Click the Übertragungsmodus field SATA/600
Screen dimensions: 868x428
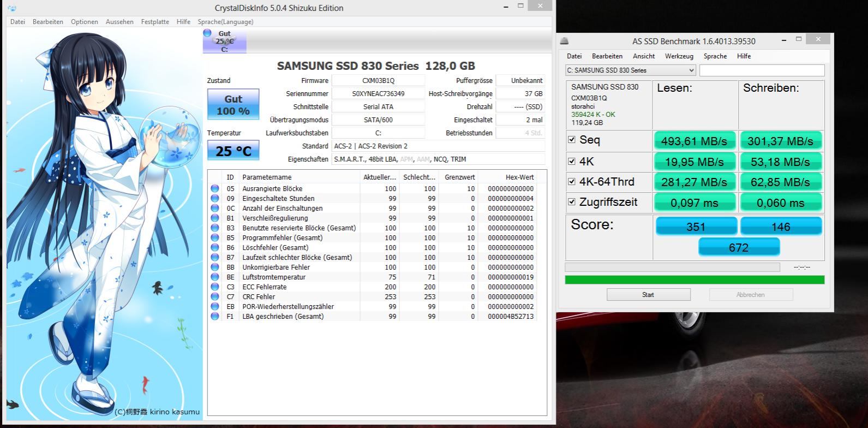pyautogui.click(x=378, y=120)
